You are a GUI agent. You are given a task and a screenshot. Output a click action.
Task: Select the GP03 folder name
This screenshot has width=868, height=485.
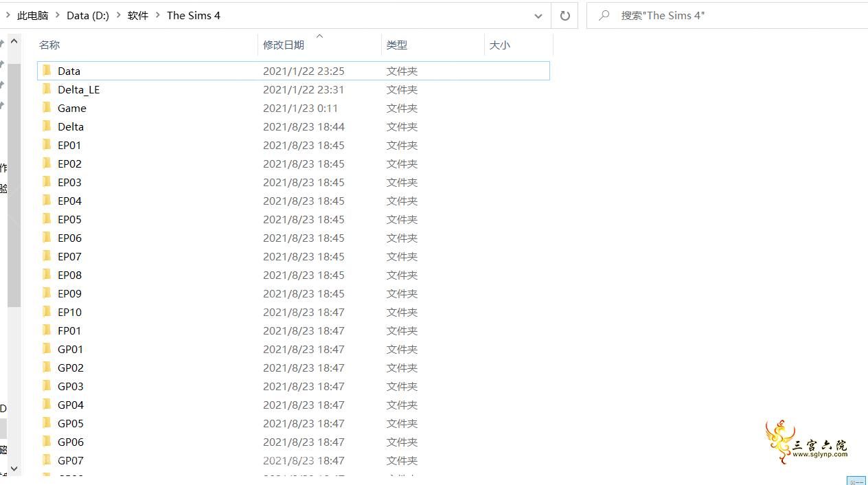click(71, 386)
